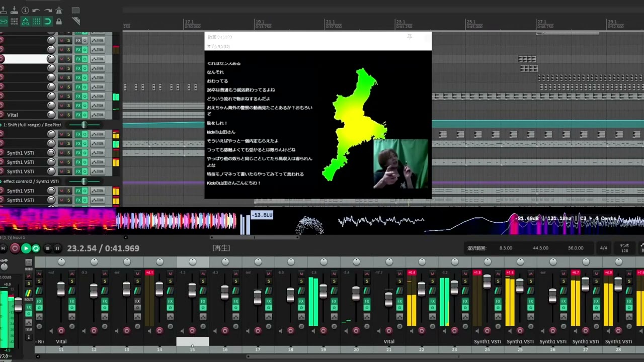Click the Shift (full range) ReaPitch slider
This screenshot has width=644, height=362.
84,125
